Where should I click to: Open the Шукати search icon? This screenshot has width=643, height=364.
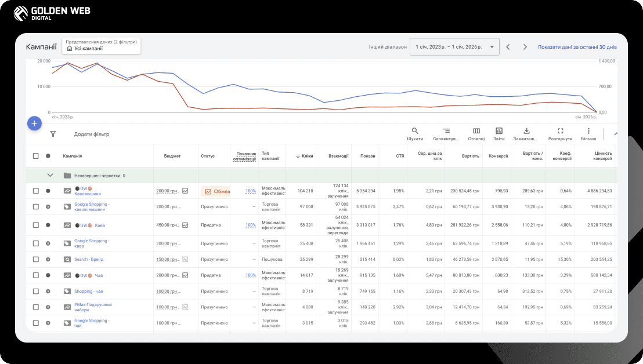[414, 131]
